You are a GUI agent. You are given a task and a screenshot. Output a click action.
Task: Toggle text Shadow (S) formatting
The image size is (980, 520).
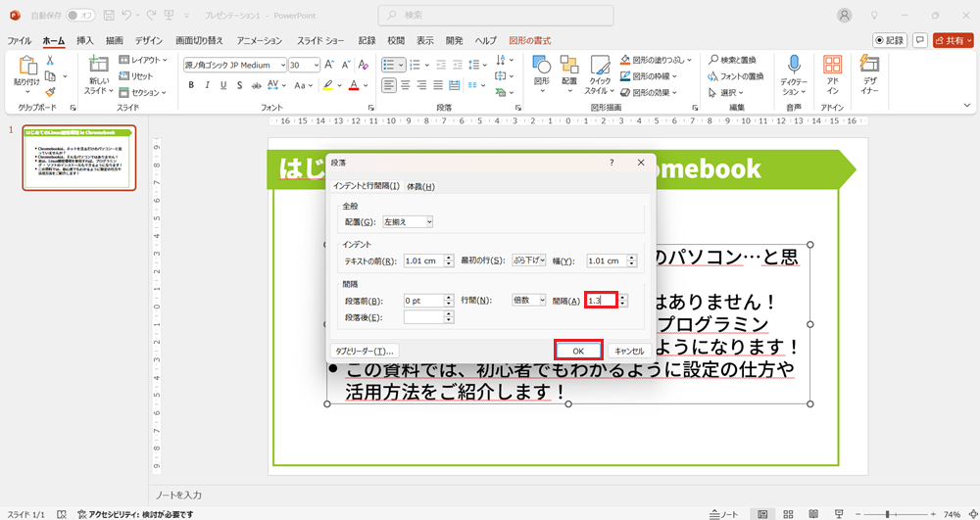[239, 85]
